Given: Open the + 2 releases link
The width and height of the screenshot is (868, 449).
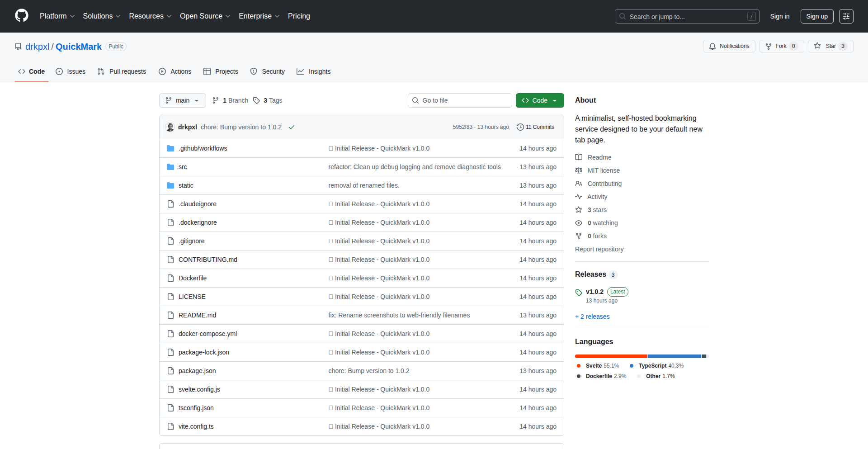Looking at the screenshot, I should coord(592,317).
